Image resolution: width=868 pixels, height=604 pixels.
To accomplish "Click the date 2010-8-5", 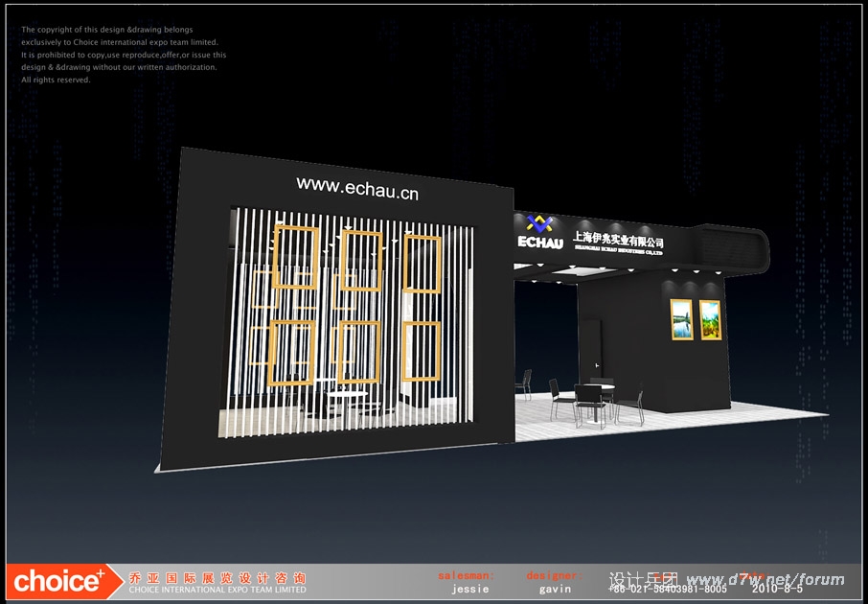I will [777, 589].
